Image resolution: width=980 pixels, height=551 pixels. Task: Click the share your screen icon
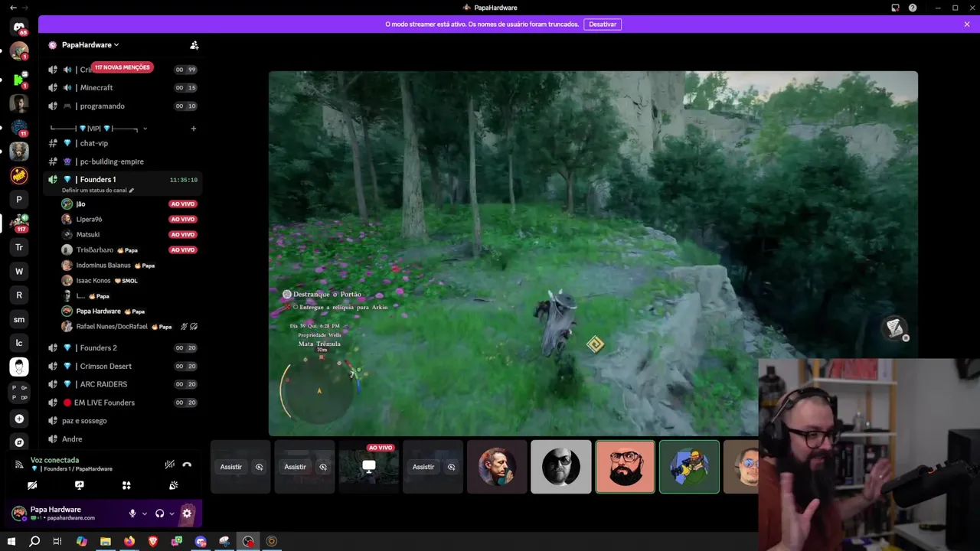[x=80, y=485]
